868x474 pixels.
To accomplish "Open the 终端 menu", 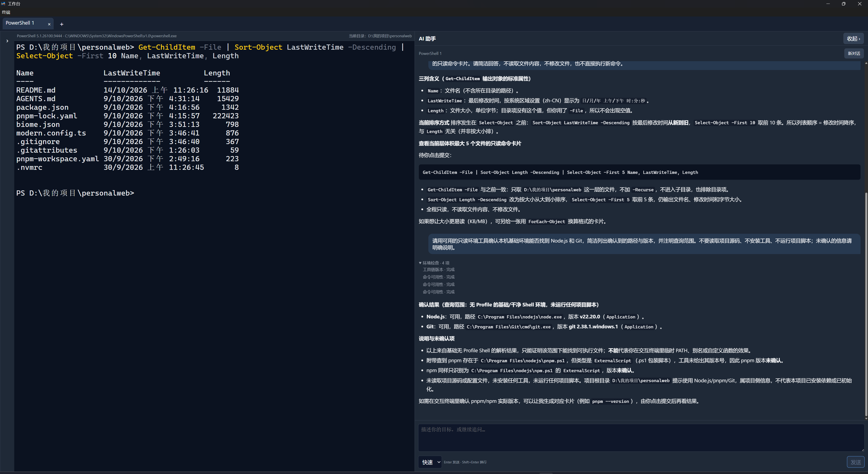I will point(6,12).
